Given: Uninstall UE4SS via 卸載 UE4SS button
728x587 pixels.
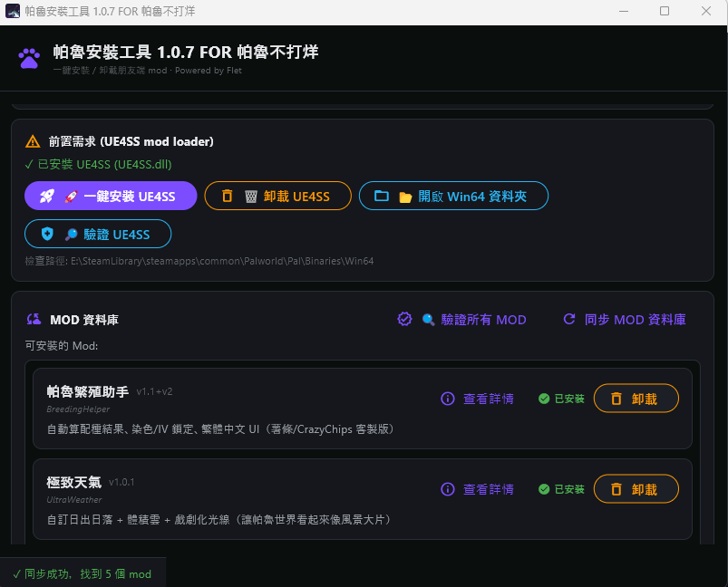Looking at the screenshot, I should (x=277, y=196).
